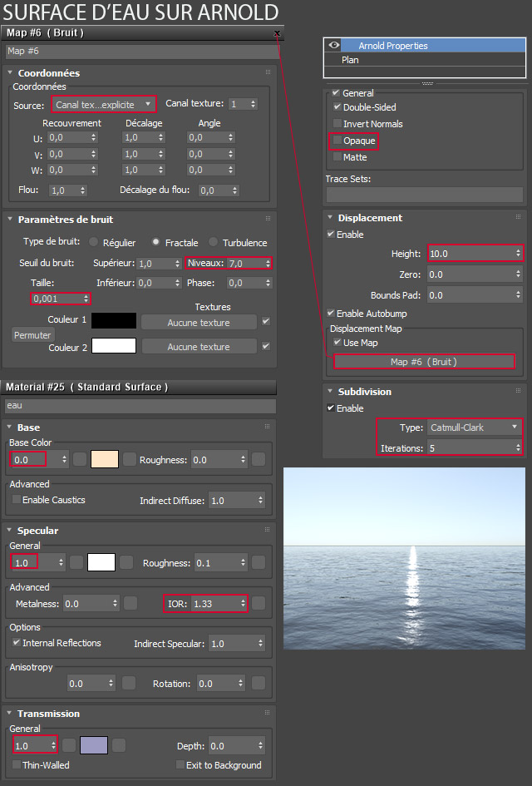532x786 pixels.
Task: Click the Map #6 (Bruit) displacement map button
Action: coord(424,362)
